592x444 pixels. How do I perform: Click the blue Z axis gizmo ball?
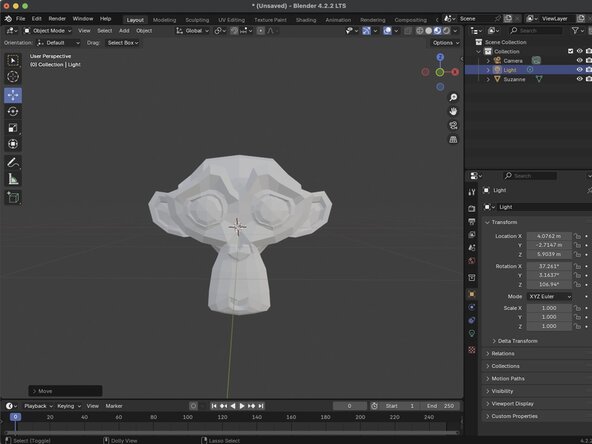(440, 57)
